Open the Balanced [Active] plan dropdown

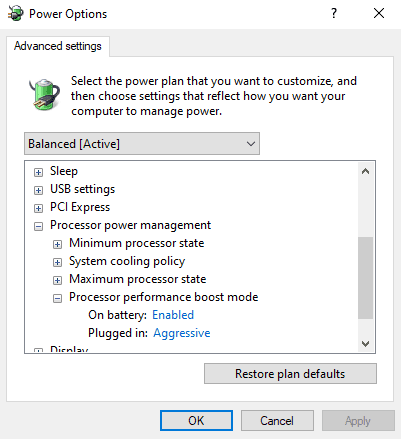(142, 144)
